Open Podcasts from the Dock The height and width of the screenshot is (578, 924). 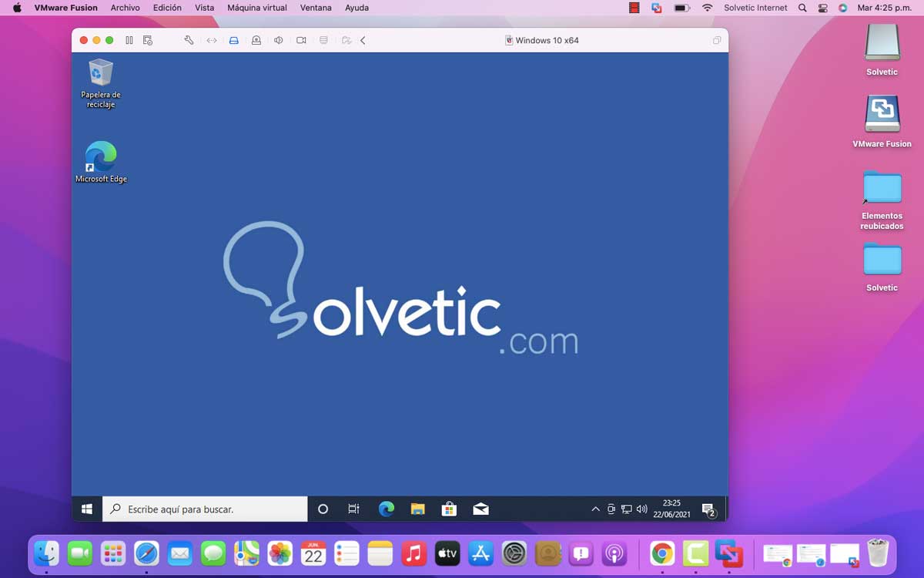614,553
